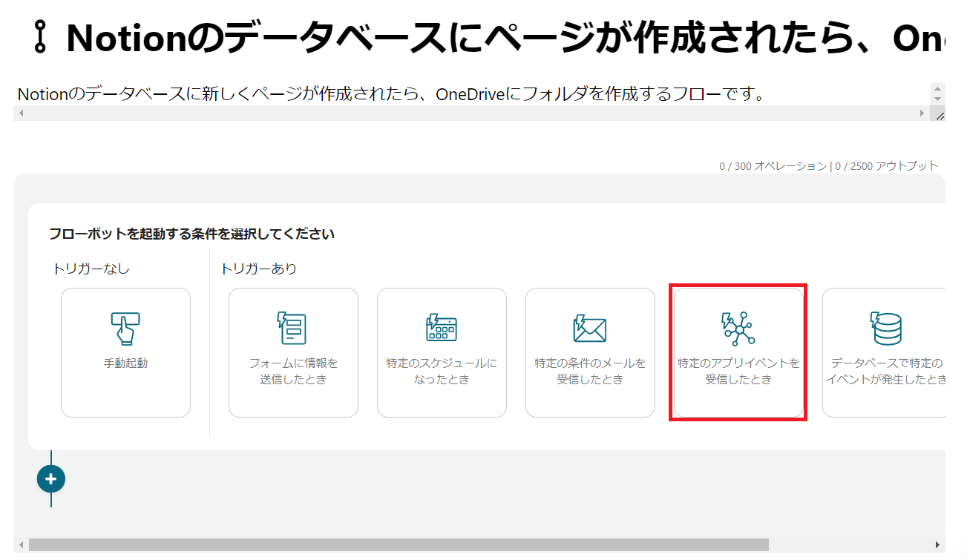Image resolution: width=967 pixels, height=560 pixels.
Task: Click the database event trigger icon
Action: [x=885, y=329]
